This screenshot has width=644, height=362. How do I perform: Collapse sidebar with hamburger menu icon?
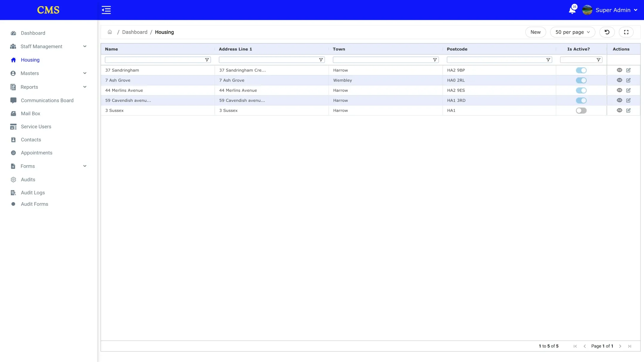click(x=106, y=10)
